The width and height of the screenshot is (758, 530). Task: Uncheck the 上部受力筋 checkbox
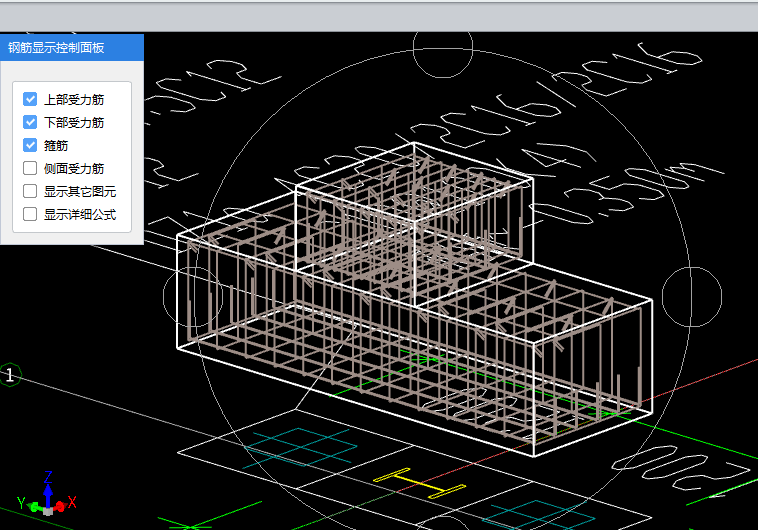30,99
